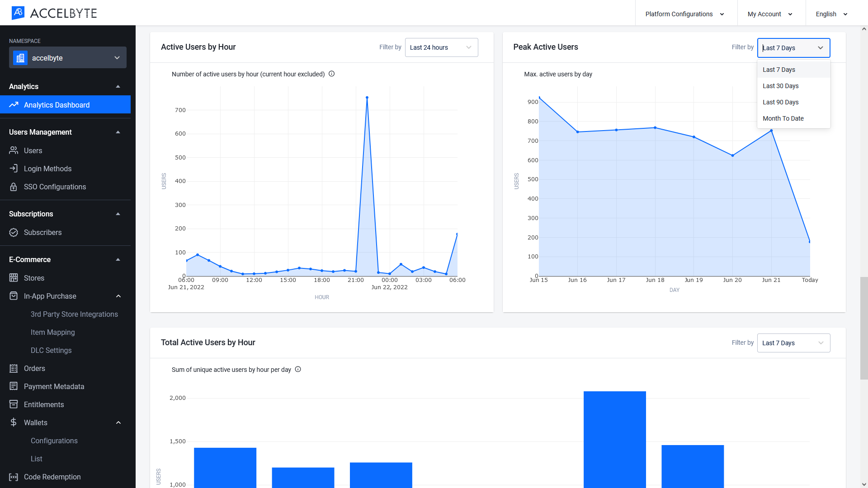Screen dimensions: 868x488
Task: Toggle the accelbyte namespace selector
Action: click(x=67, y=58)
